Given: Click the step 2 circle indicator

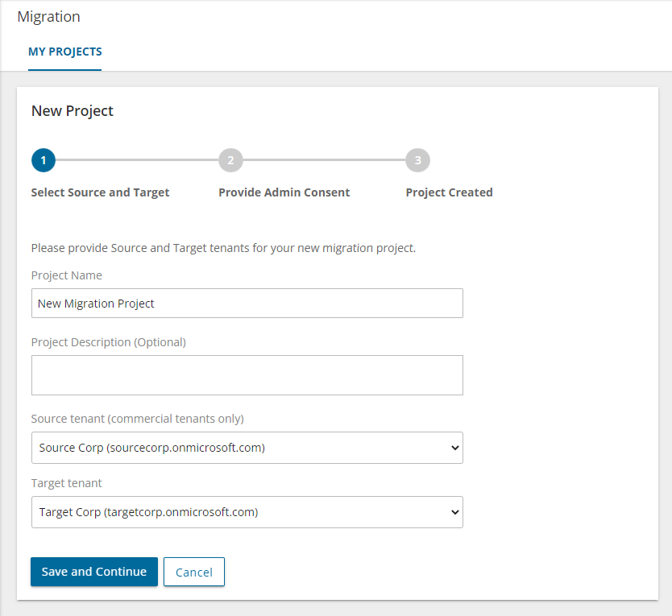Looking at the screenshot, I should tap(230, 160).
